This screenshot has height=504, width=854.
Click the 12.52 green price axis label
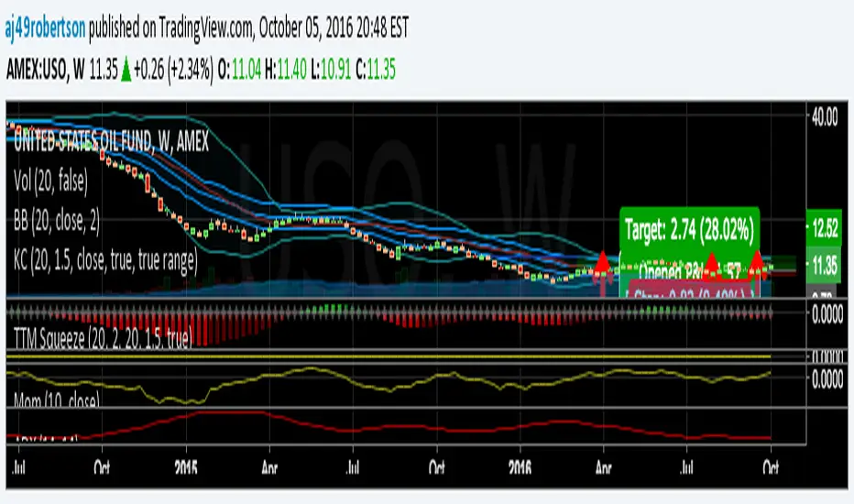[x=825, y=228]
